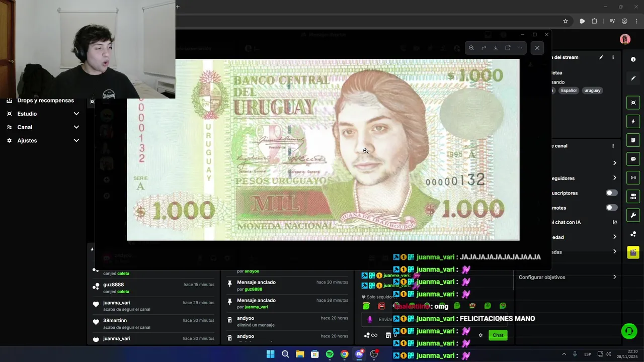Bookmark this page with the star icon
This screenshot has height=362, width=644.
coord(566,21)
